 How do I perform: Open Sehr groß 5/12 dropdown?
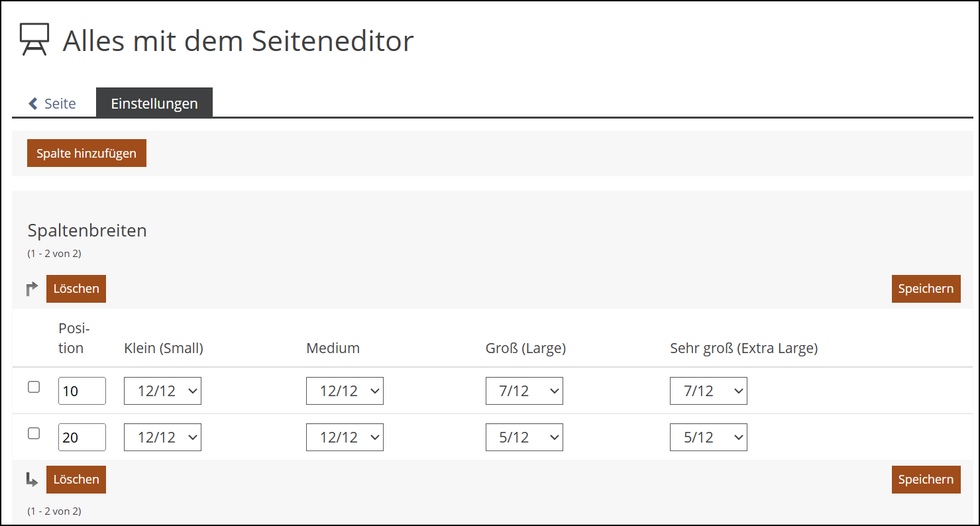(708, 437)
